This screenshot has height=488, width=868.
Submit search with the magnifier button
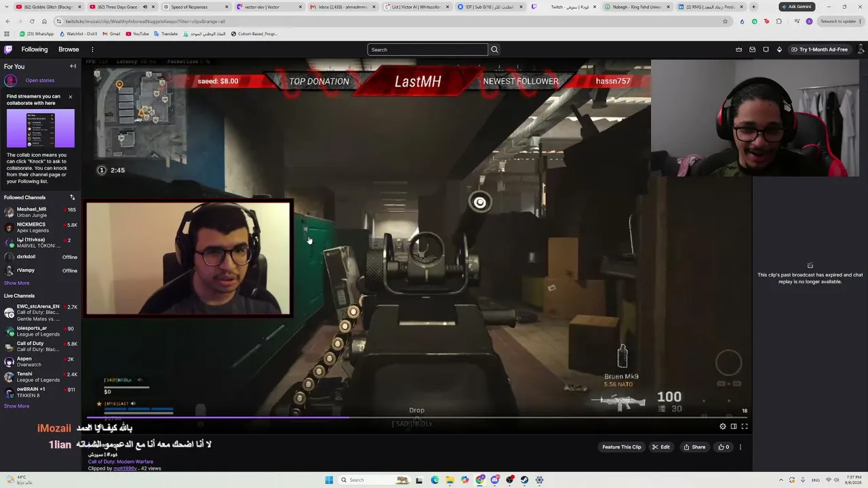pyautogui.click(x=494, y=49)
